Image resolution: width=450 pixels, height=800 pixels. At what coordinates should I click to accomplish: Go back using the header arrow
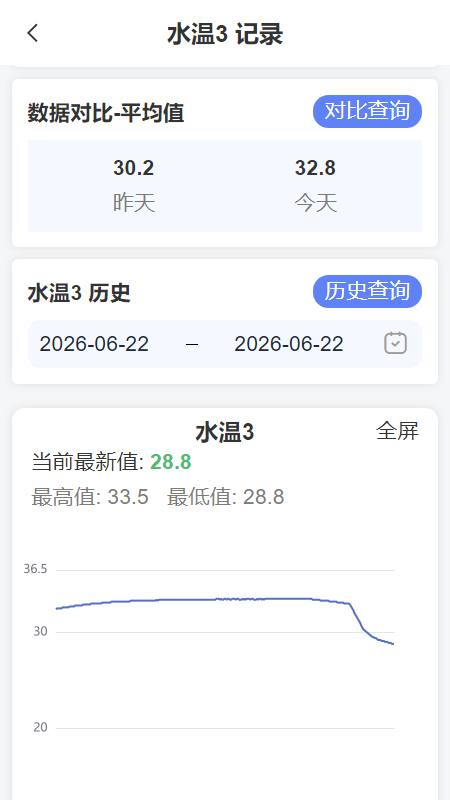[33, 33]
